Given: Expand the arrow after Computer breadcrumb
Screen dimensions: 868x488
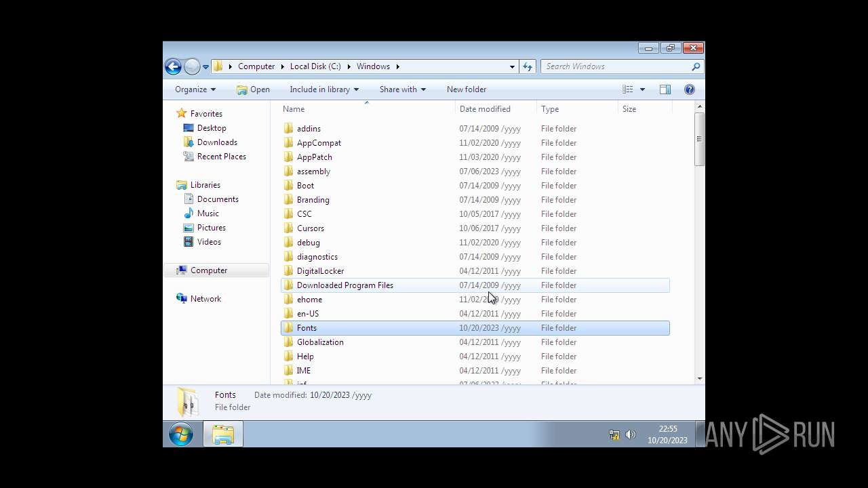Looking at the screenshot, I should click(283, 66).
